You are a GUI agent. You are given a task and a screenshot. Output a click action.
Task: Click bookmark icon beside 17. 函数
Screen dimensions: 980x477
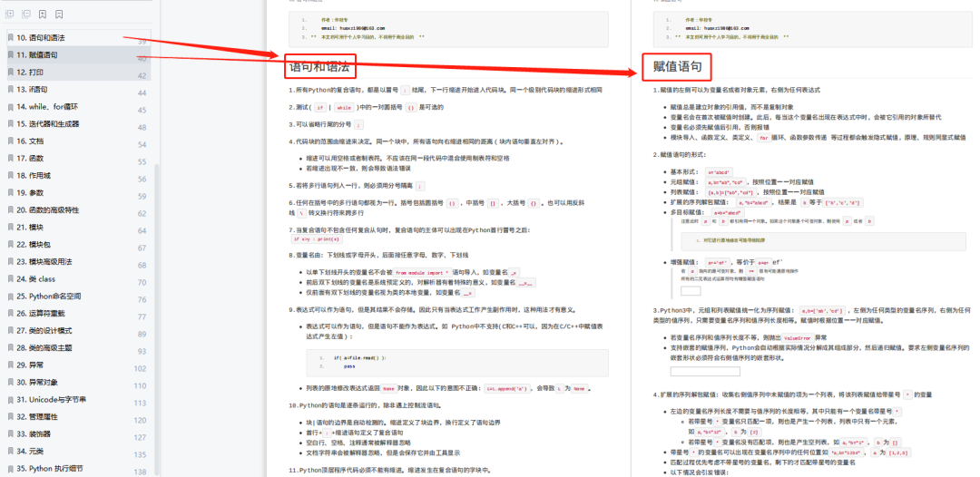click(x=10, y=158)
